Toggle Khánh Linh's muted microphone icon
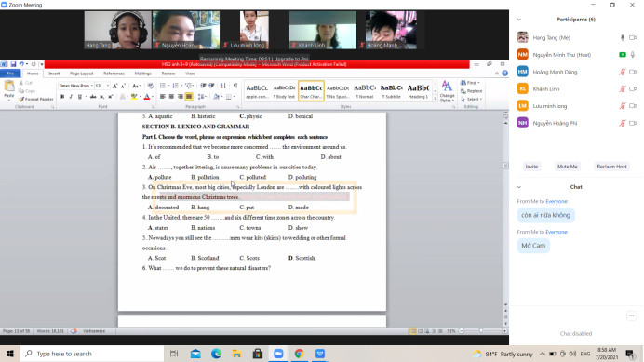 tap(623, 88)
